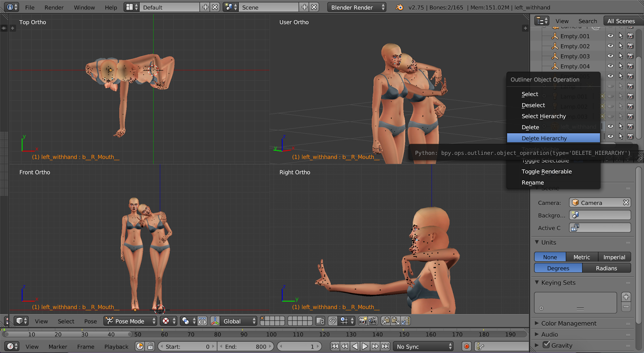Enable the Gravity checkbox
The width and height of the screenshot is (644, 353).
(x=546, y=345)
